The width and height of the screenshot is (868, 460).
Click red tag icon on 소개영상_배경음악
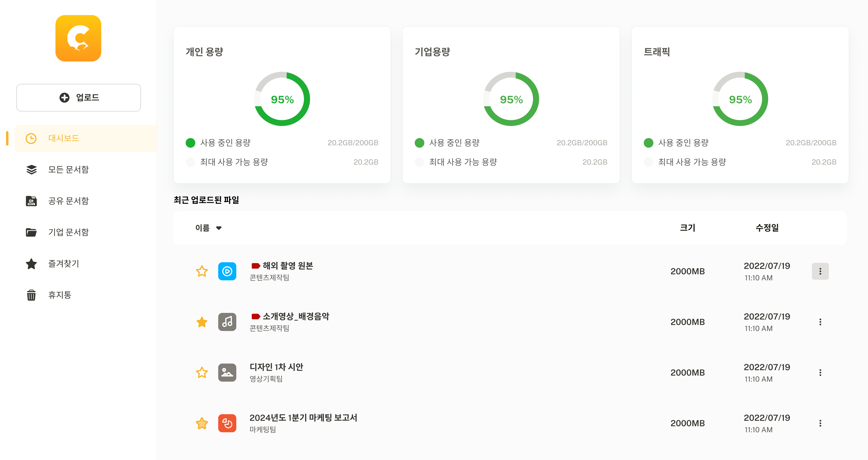(x=256, y=317)
